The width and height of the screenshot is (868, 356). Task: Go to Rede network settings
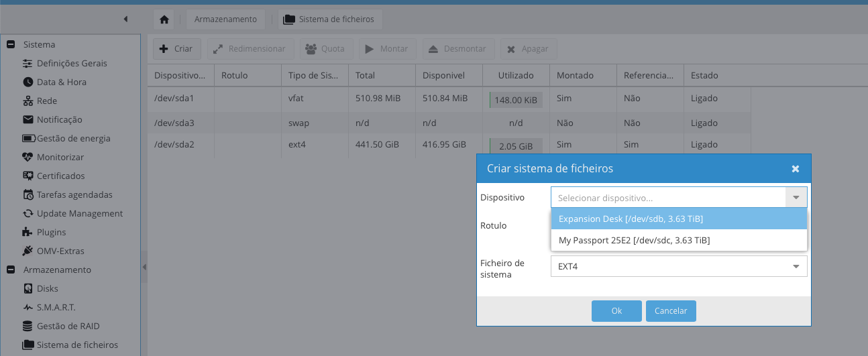(47, 101)
